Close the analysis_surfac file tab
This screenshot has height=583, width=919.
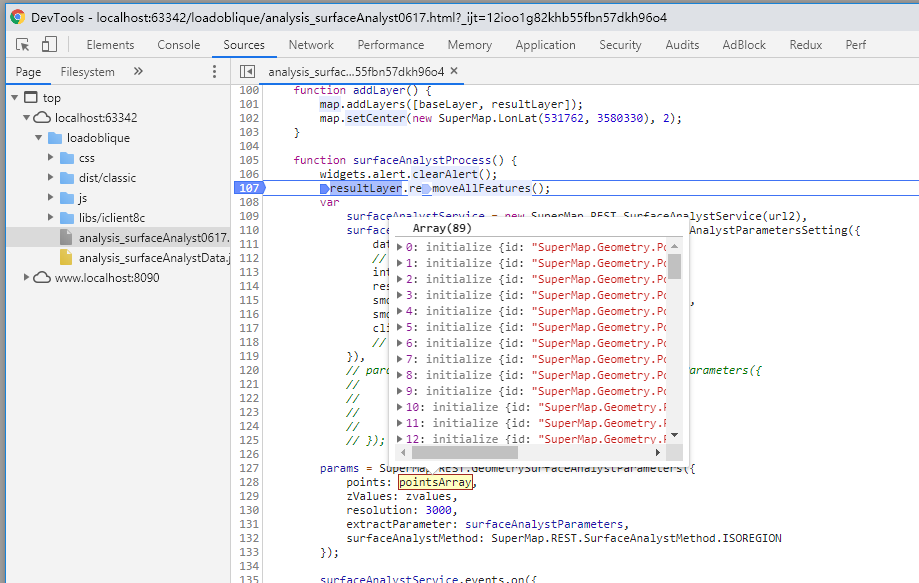pos(454,71)
